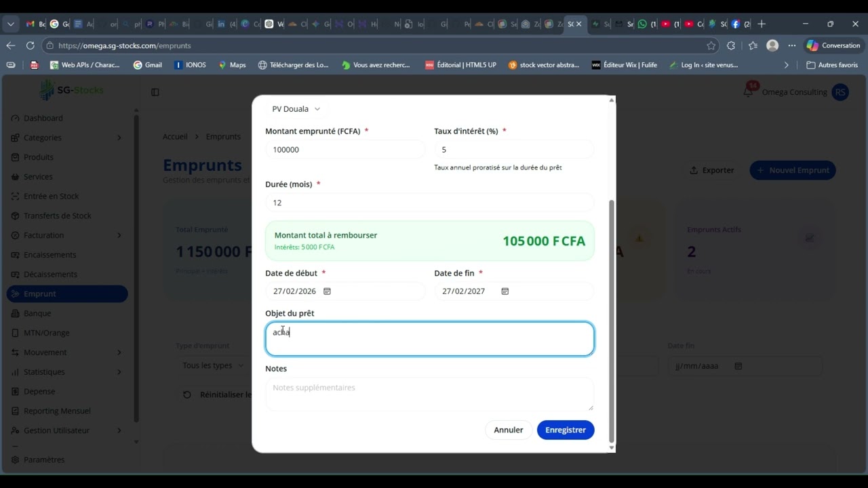Expand the Categories sidebar chevron
868x488 pixels.
[119, 138]
